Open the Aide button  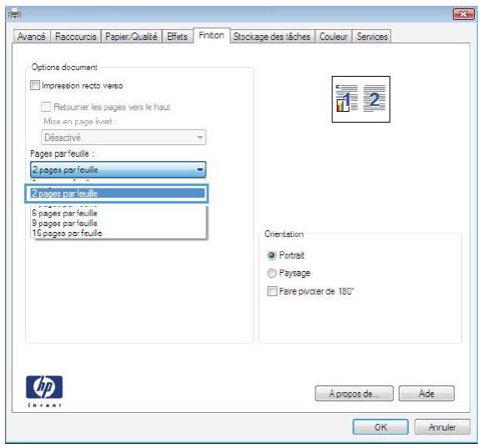click(426, 394)
